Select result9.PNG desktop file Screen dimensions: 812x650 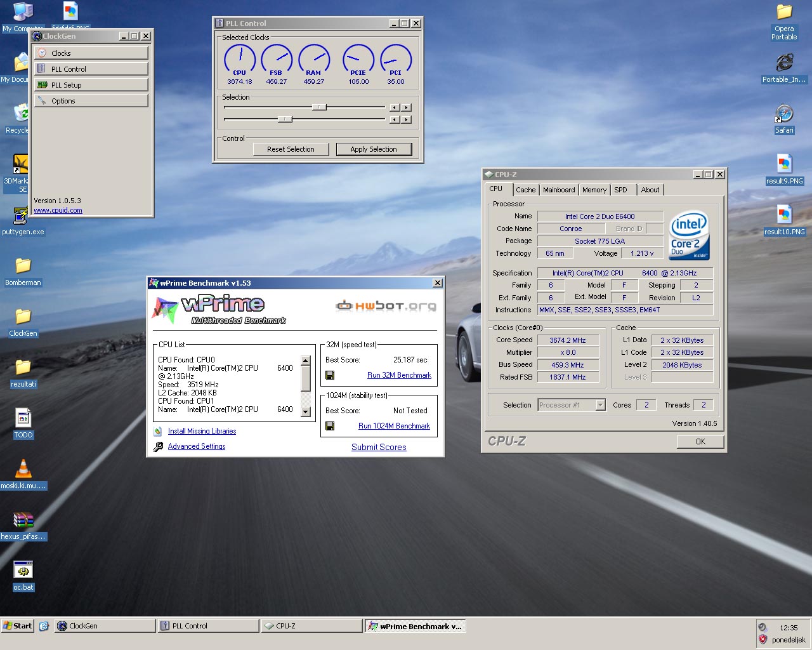pos(784,169)
